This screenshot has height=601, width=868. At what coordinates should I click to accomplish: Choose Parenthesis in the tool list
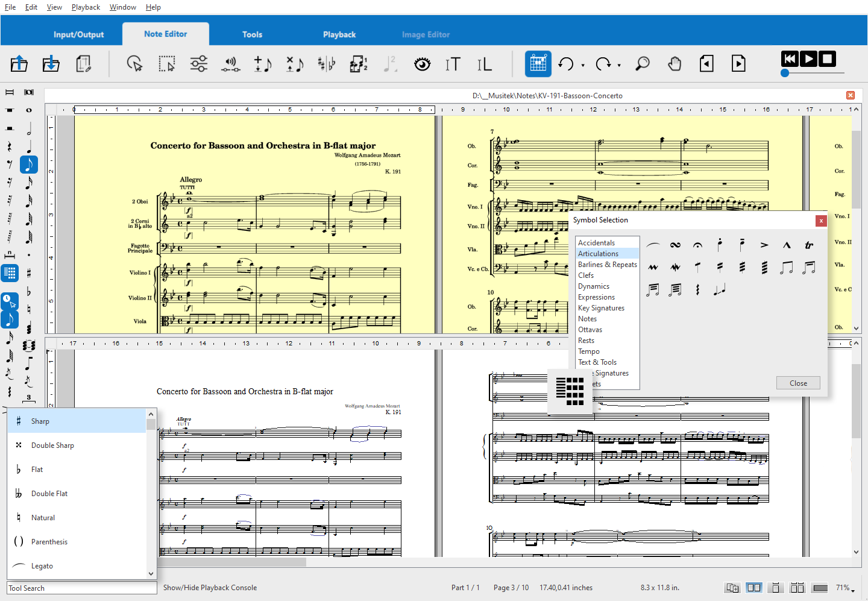point(77,541)
